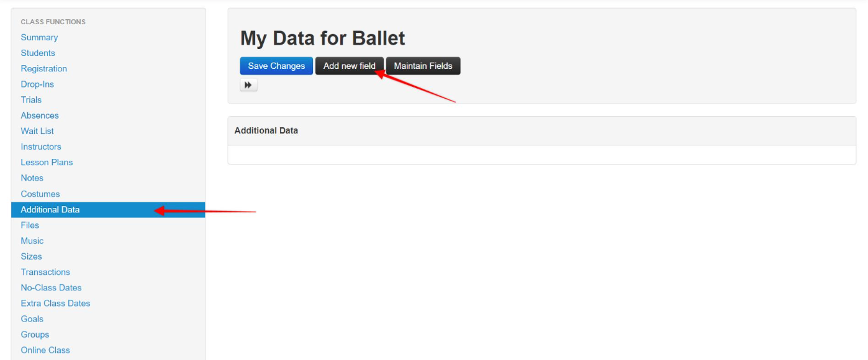Open the Wait List page
Image resolution: width=868 pixels, height=360 pixels.
click(37, 131)
